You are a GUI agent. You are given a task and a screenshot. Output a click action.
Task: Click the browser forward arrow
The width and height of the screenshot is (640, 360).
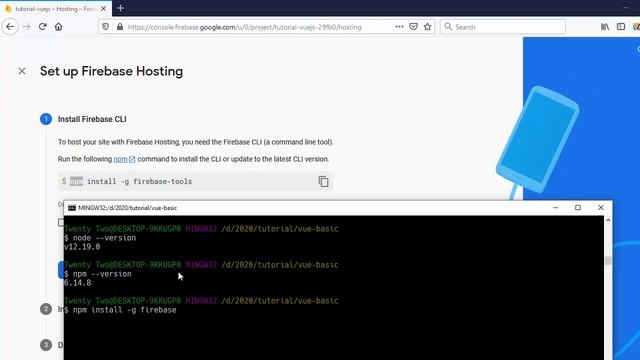click(27, 27)
